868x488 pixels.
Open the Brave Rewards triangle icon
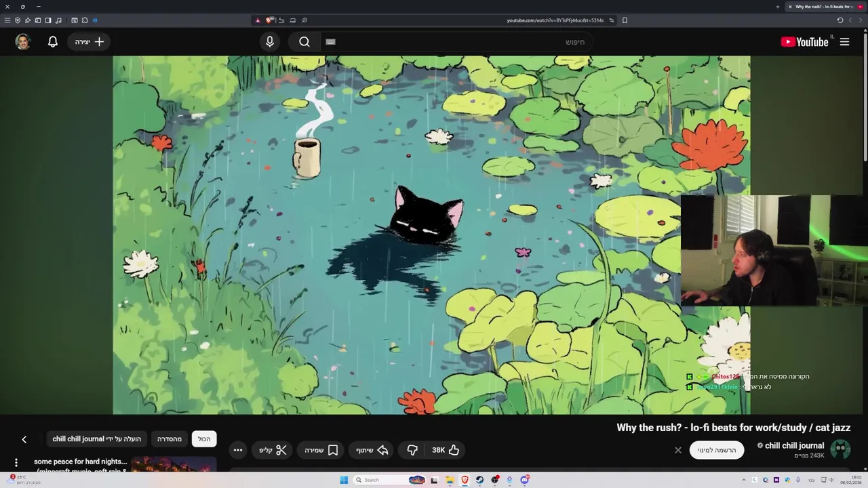pyautogui.click(x=258, y=20)
